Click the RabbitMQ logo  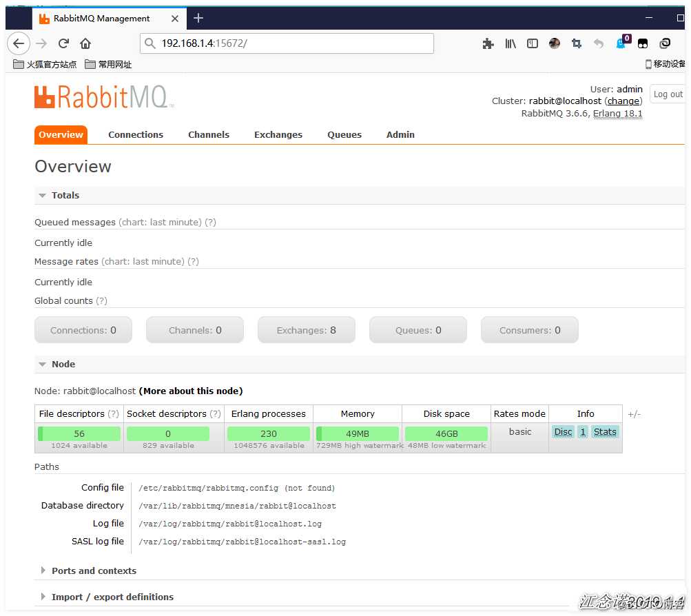coord(104,97)
